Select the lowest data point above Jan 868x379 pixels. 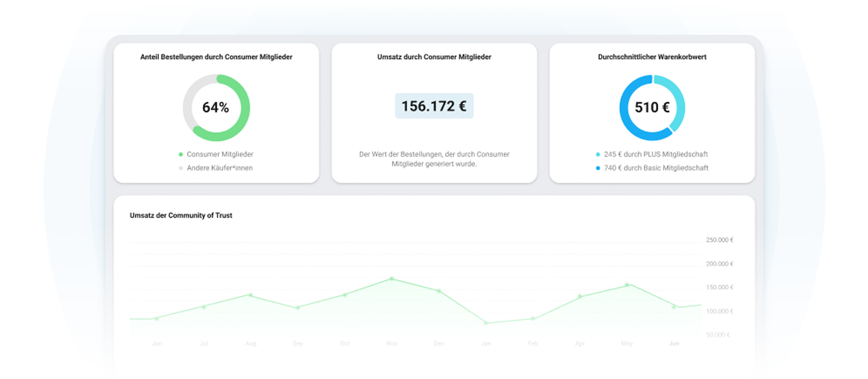tap(486, 323)
